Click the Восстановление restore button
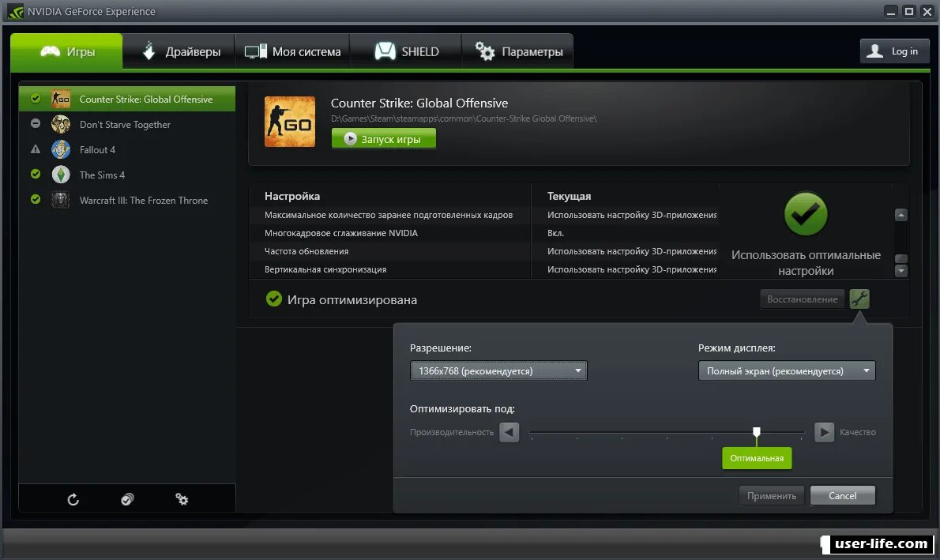The height and width of the screenshot is (560, 940). click(802, 299)
